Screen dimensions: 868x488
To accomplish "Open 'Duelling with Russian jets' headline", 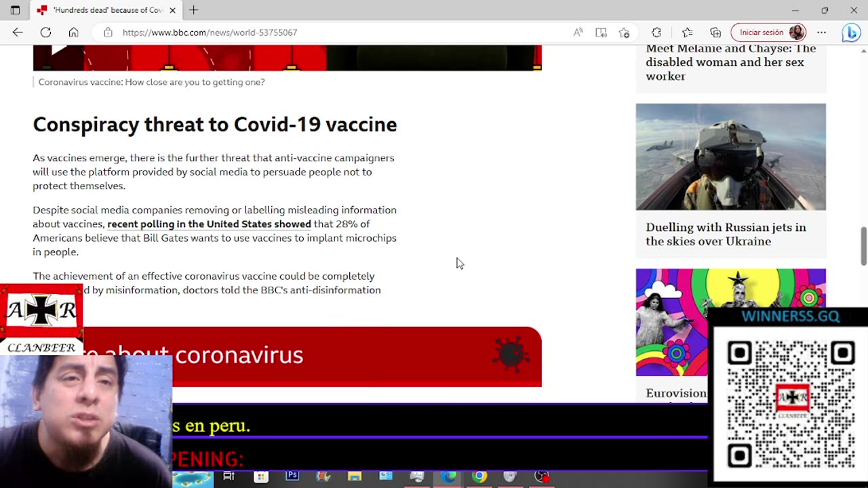I will click(726, 235).
